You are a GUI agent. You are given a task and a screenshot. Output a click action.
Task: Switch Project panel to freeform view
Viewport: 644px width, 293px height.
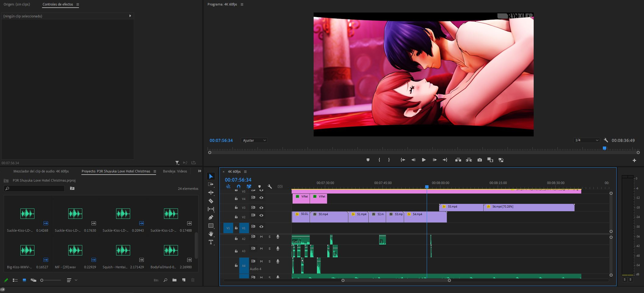coord(34,280)
